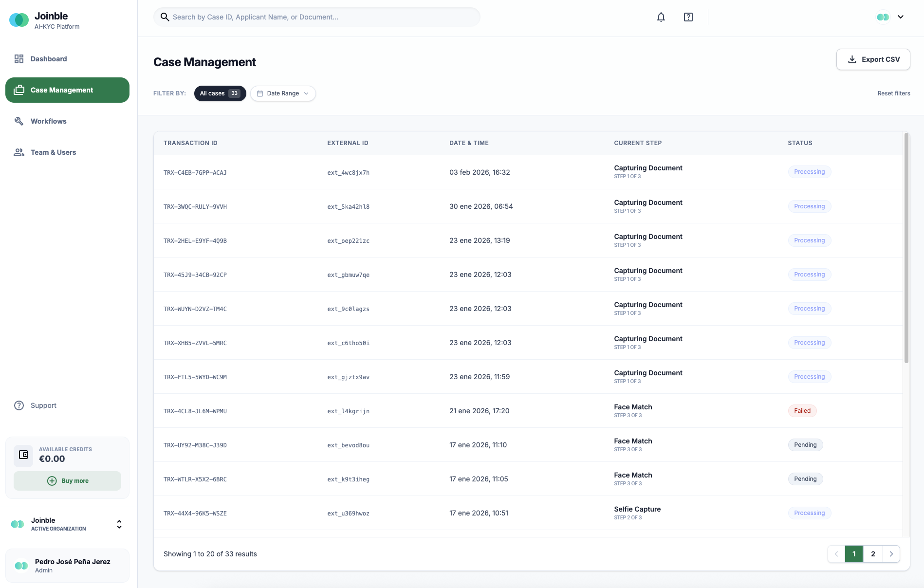Click the magnifier icon in the search bar
924x588 pixels.
click(165, 17)
